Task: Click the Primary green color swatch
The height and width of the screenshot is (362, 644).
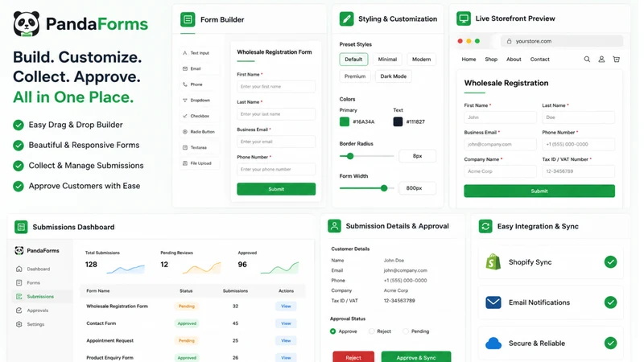Action: 345,121
